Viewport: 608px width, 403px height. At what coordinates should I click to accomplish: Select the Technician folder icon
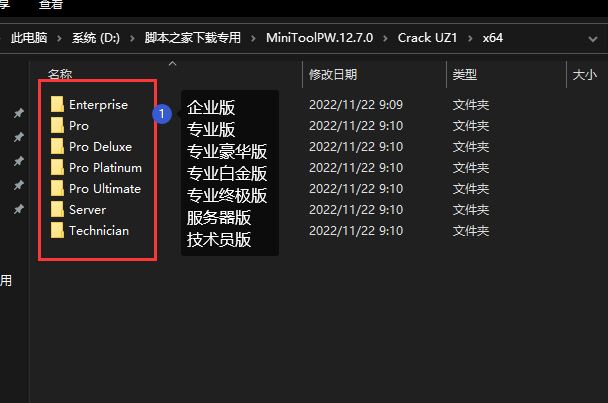pos(57,230)
